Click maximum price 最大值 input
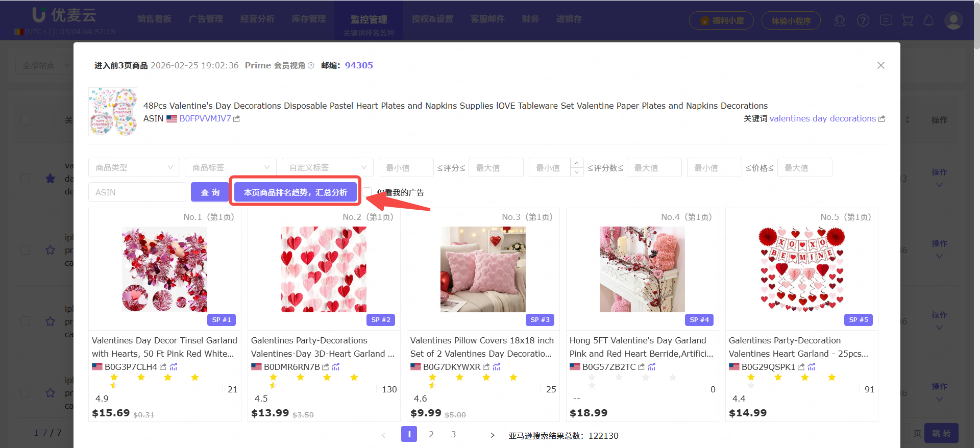Viewport: 980px width, 448px height. click(804, 167)
